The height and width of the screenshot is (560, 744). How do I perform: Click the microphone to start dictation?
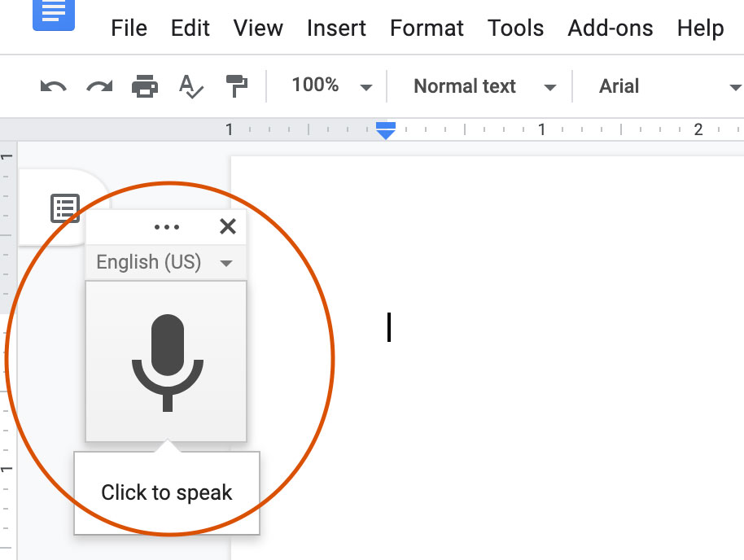pyautogui.click(x=166, y=362)
